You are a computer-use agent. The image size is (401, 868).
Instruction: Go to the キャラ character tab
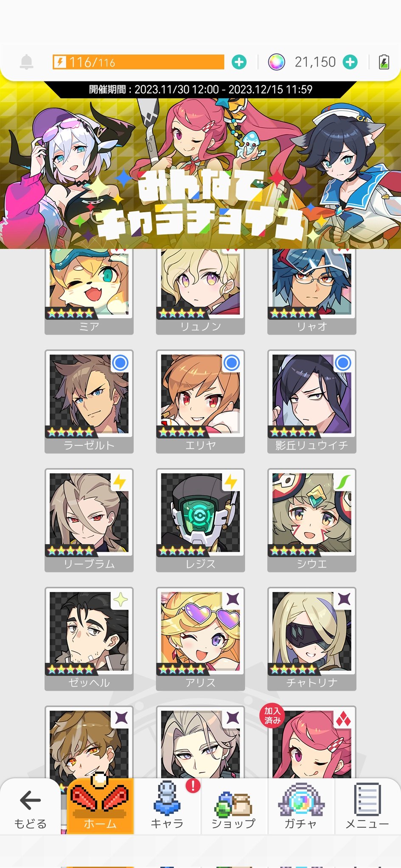coord(167,806)
